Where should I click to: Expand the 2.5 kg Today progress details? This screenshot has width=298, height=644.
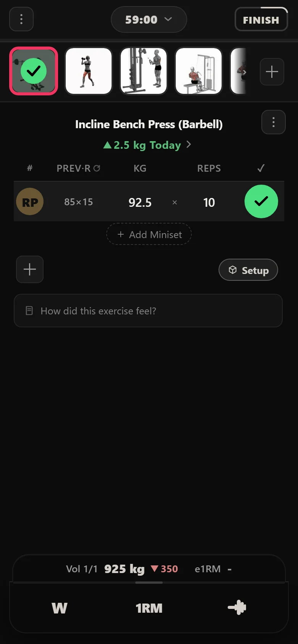(147, 145)
